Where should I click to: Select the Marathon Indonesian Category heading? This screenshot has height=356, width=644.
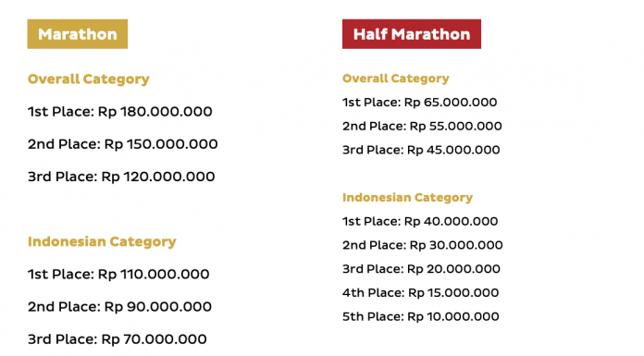[102, 242]
